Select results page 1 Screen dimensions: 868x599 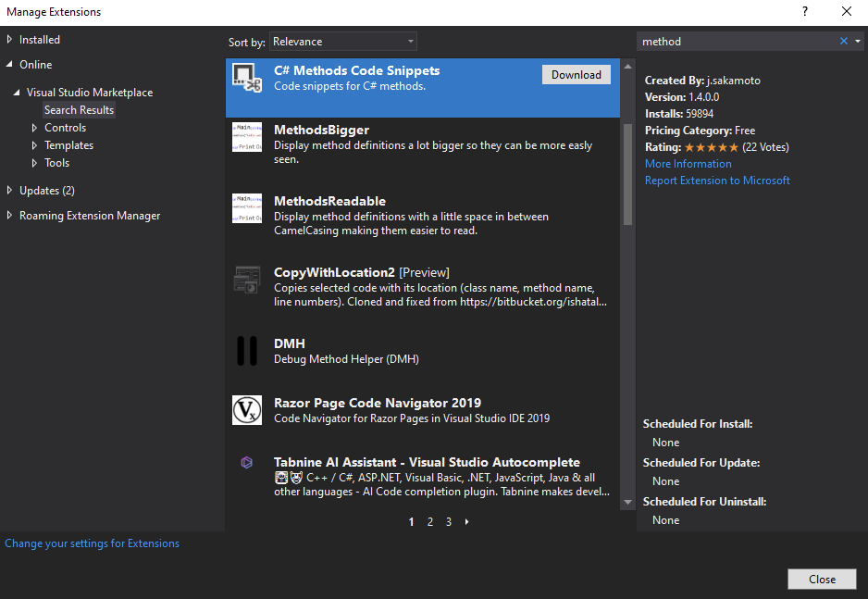pyautogui.click(x=411, y=521)
